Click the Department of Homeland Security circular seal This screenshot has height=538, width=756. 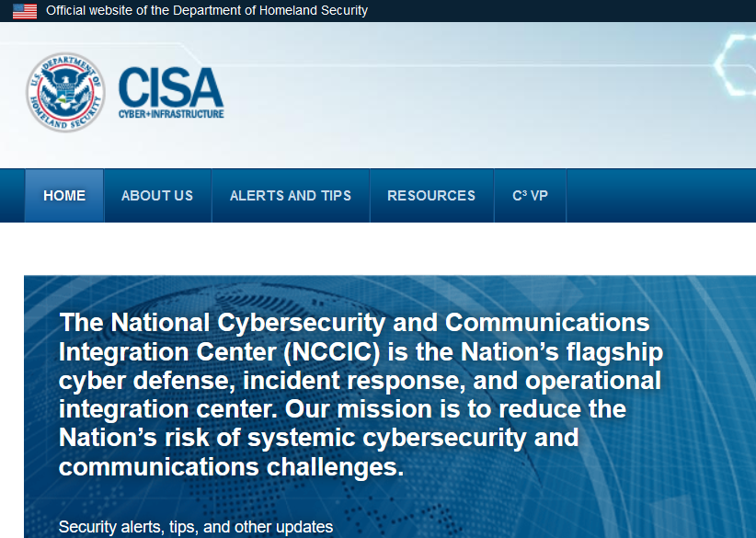coord(64,92)
